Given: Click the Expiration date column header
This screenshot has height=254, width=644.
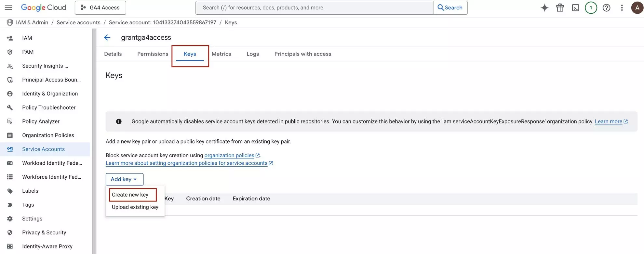Looking at the screenshot, I should pyautogui.click(x=251, y=198).
